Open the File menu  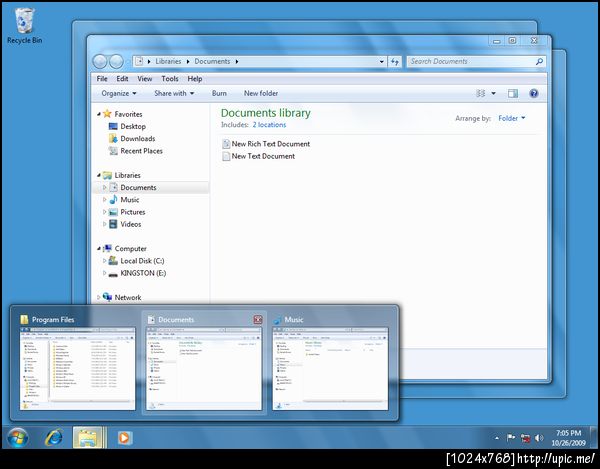coord(102,79)
